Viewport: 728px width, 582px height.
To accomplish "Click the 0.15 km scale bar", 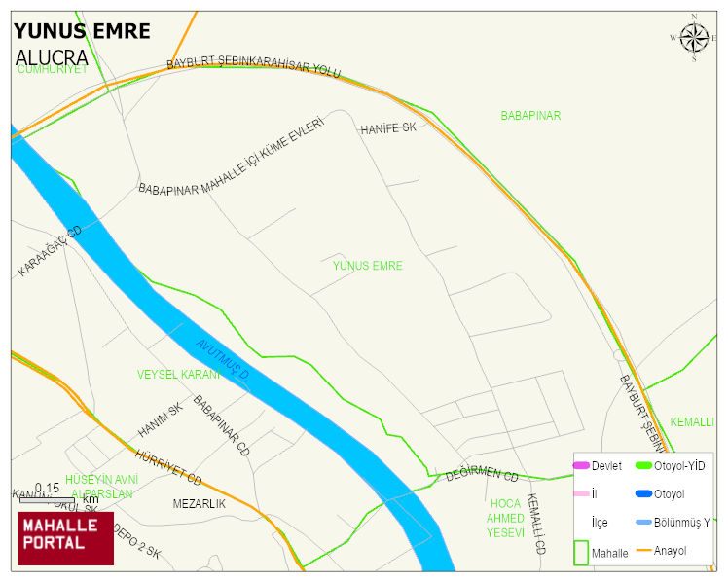I will (47, 500).
